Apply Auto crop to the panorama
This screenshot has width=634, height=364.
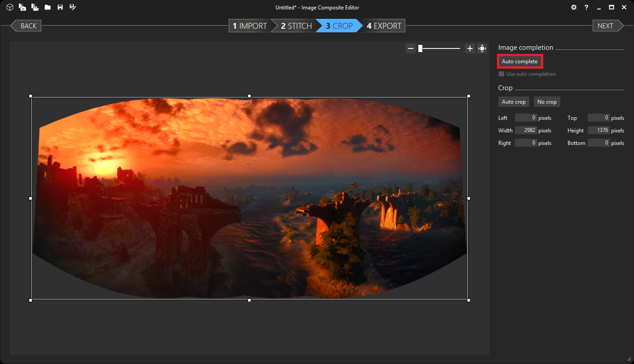pos(514,102)
